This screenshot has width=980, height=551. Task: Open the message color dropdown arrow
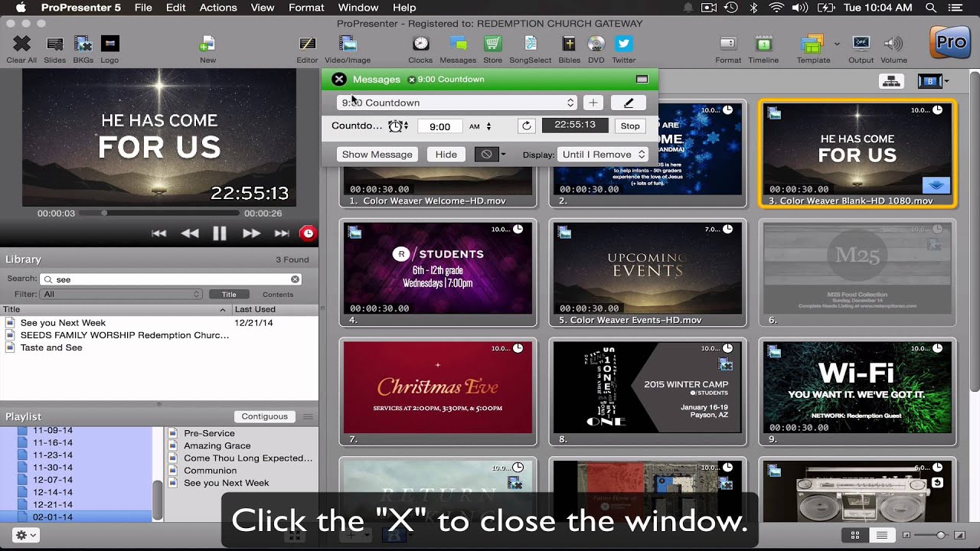tap(503, 155)
